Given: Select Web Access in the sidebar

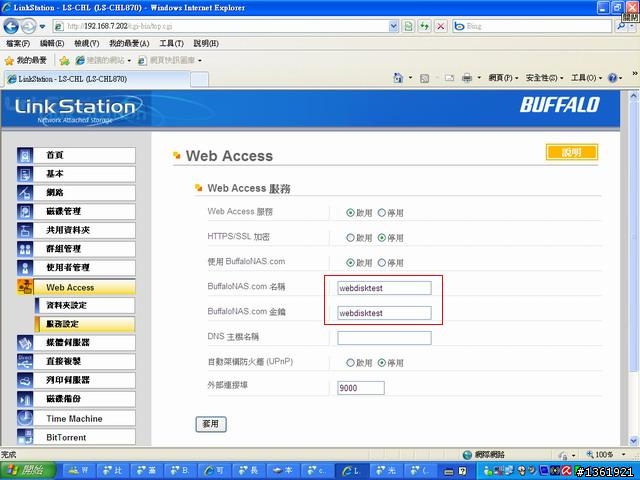Looking at the screenshot, I should 76,287.
